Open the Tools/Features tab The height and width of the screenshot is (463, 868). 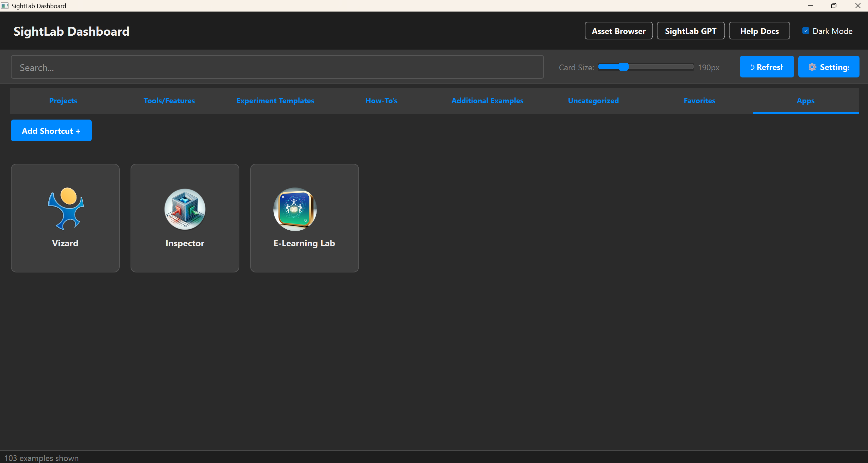coord(169,101)
